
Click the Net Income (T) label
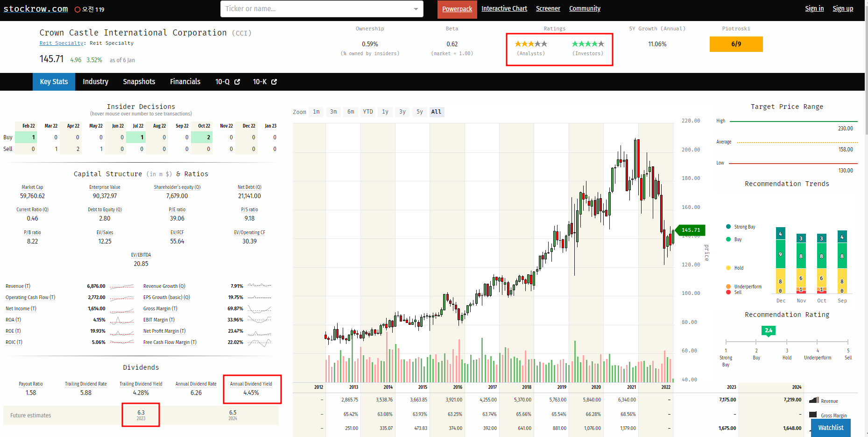point(21,308)
